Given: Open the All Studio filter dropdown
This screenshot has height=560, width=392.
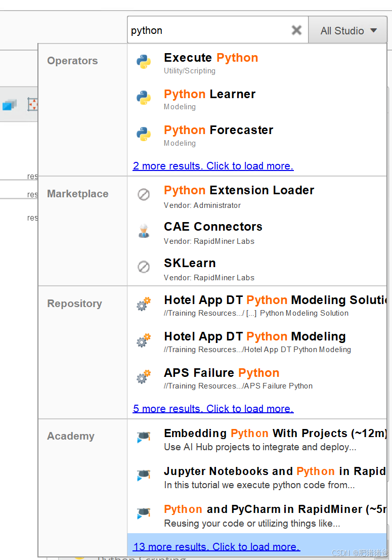Looking at the screenshot, I should 348,30.
